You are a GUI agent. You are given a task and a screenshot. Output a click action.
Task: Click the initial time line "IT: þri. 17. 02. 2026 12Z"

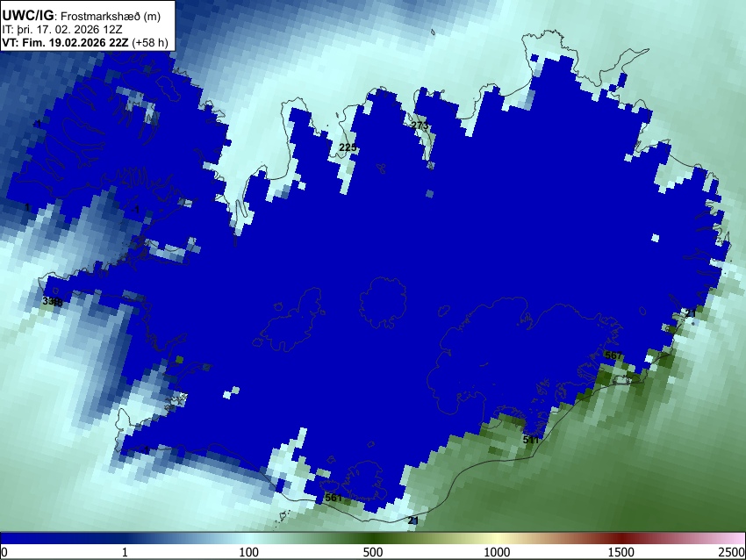61,30
